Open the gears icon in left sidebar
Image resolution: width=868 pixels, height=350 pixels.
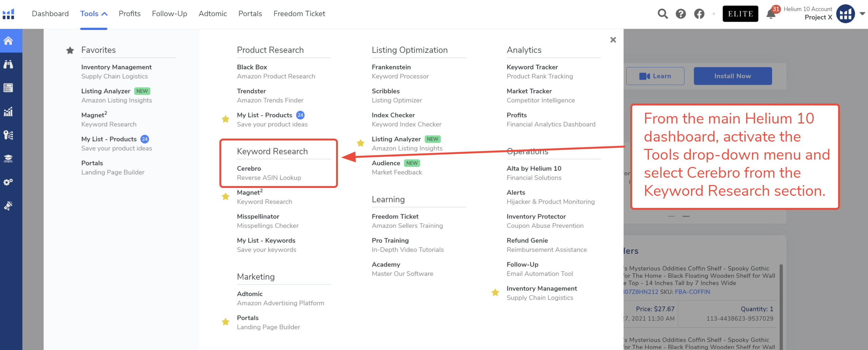click(x=8, y=182)
